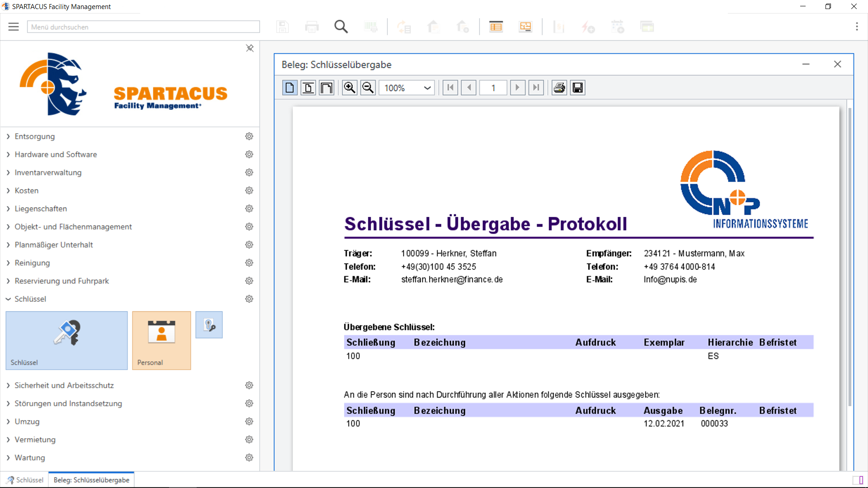The width and height of the screenshot is (868, 488).
Task: Click the document preview vertical scrollbar
Action: point(850,258)
